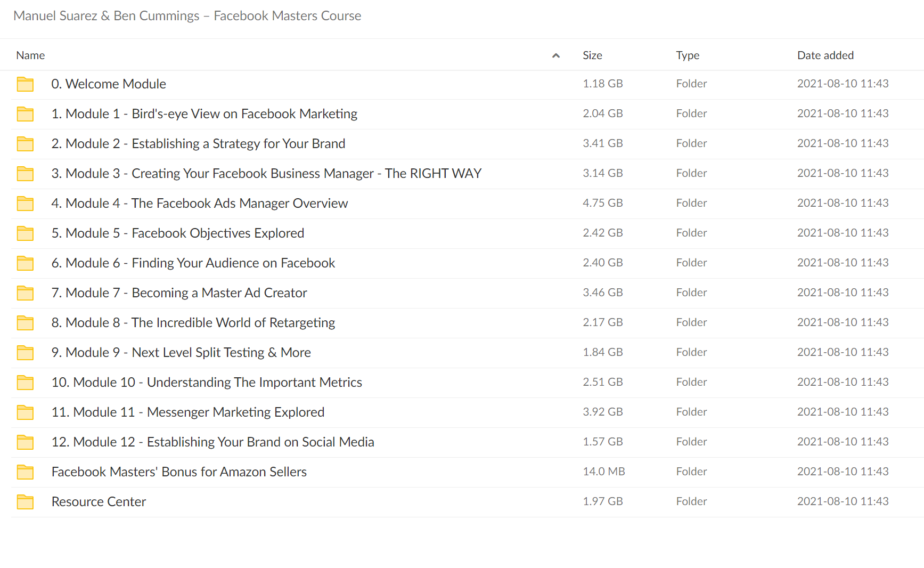The width and height of the screenshot is (924, 568).
Task: Click the folder icon for 0. Welcome Module
Action: coord(25,84)
